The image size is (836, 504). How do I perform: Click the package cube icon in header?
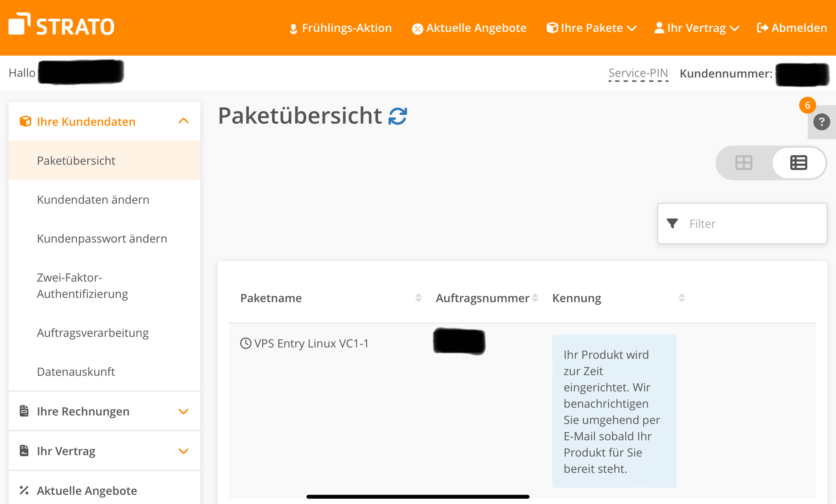552,27
